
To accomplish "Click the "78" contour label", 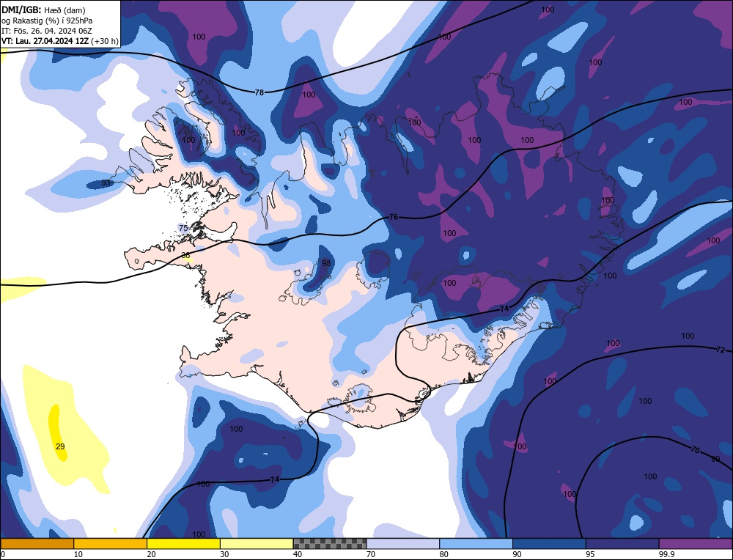I will (x=259, y=92).
